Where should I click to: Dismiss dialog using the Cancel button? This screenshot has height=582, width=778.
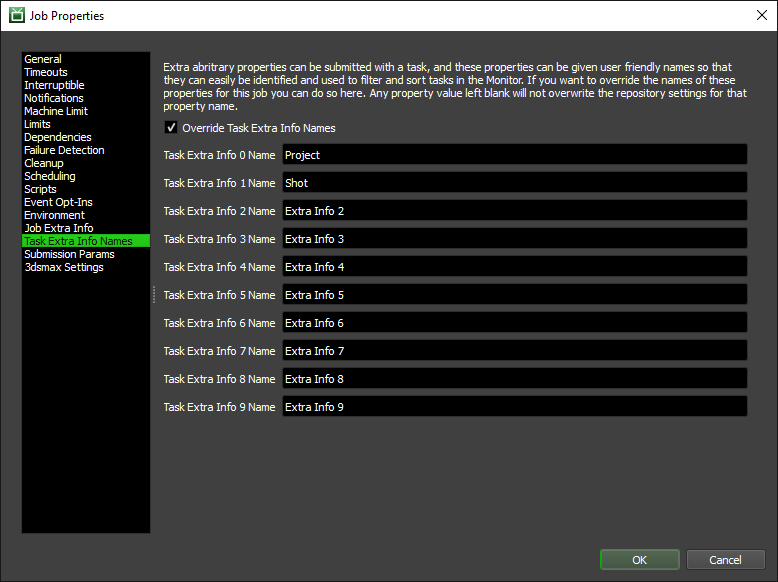coord(725,560)
